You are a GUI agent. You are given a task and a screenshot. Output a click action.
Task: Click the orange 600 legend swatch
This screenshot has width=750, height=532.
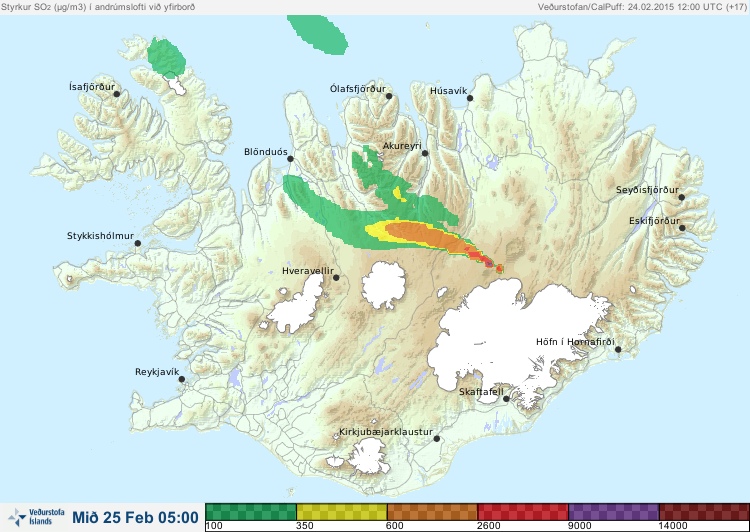point(432,512)
